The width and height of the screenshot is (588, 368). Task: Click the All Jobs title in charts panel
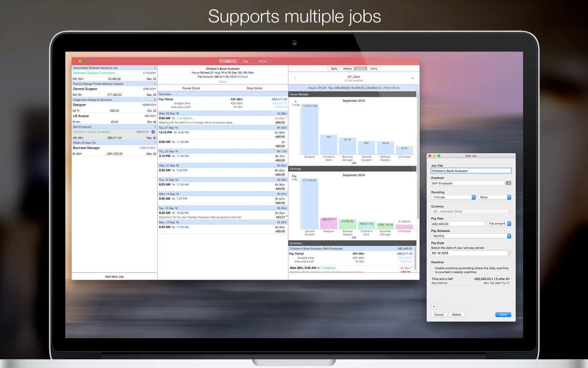pos(354,77)
